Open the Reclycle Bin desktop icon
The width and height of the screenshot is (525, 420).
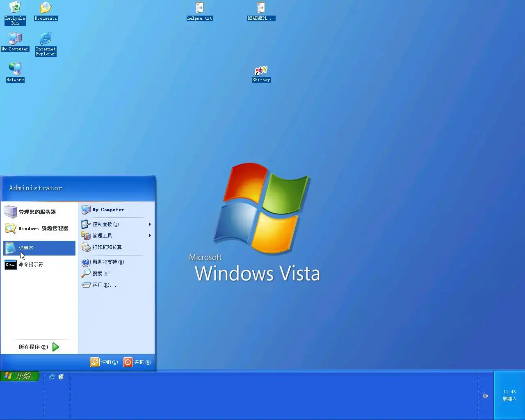coord(15,13)
